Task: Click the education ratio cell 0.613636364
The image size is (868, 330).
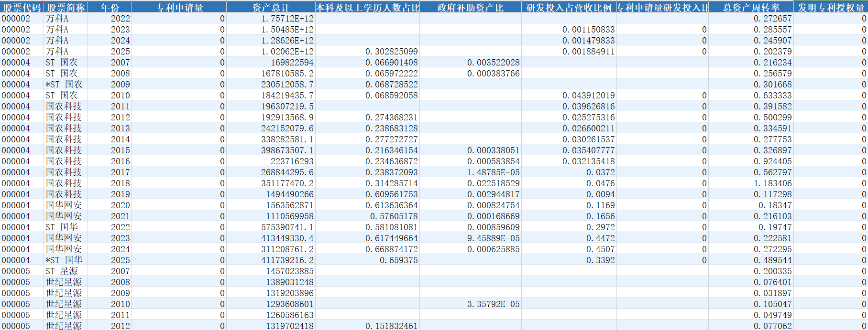Action: tap(367, 205)
